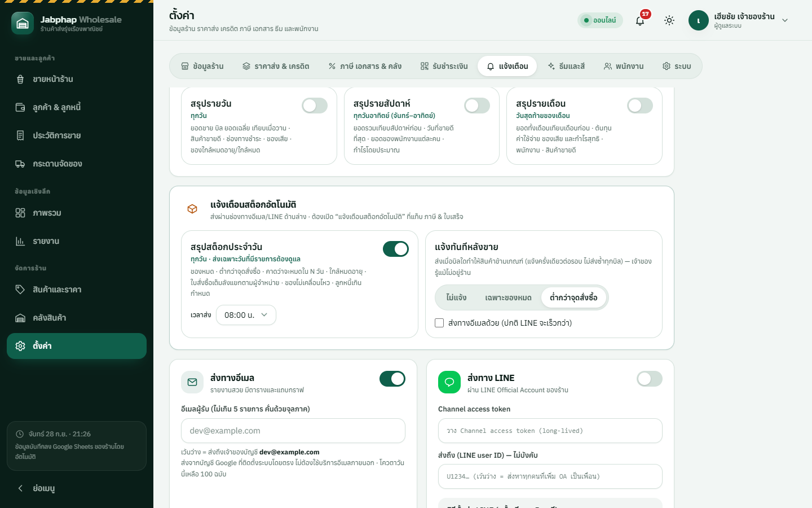Switch to the ราคาส่ง & เครดิต tab

pyautogui.click(x=276, y=66)
